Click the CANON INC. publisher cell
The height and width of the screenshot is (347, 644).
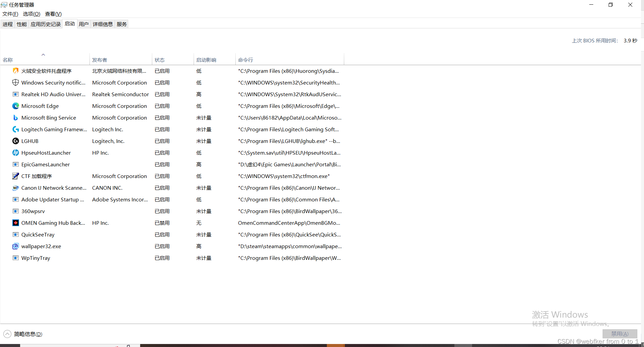pyautogui.click(x=107, y=188)
